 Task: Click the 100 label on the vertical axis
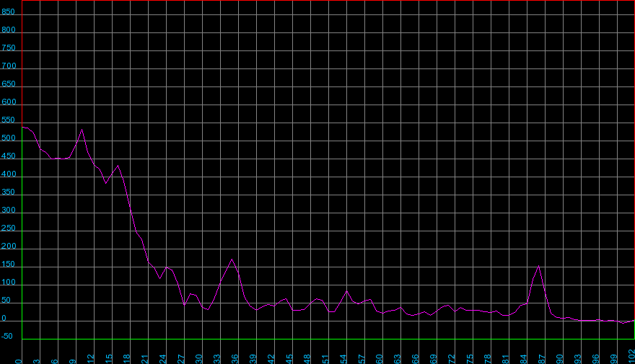[9, 283]
